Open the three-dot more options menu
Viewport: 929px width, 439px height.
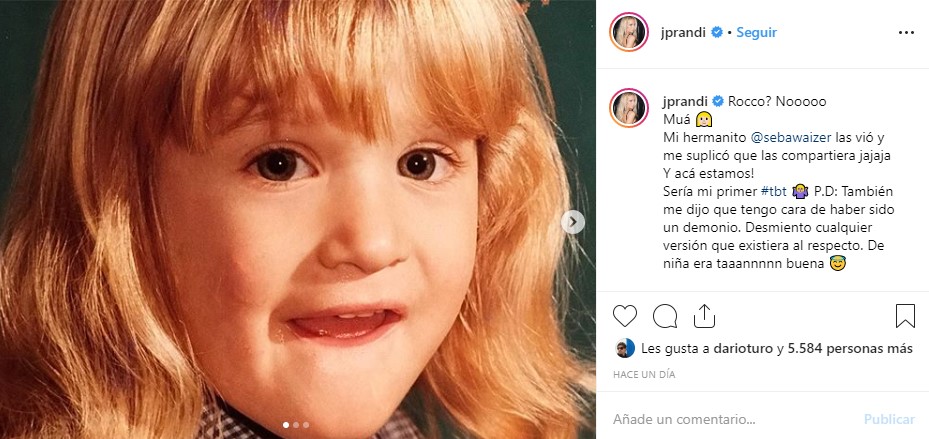pos(906,32)
